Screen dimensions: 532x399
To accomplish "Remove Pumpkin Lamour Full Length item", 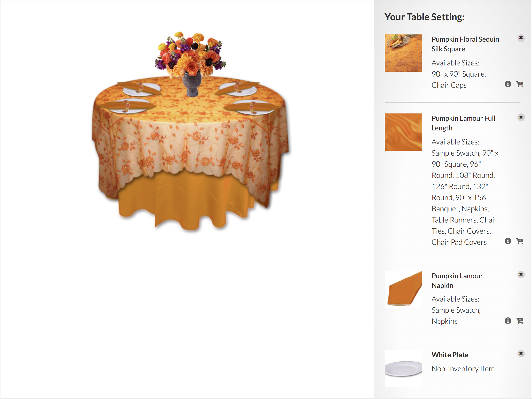I will 521,117.
